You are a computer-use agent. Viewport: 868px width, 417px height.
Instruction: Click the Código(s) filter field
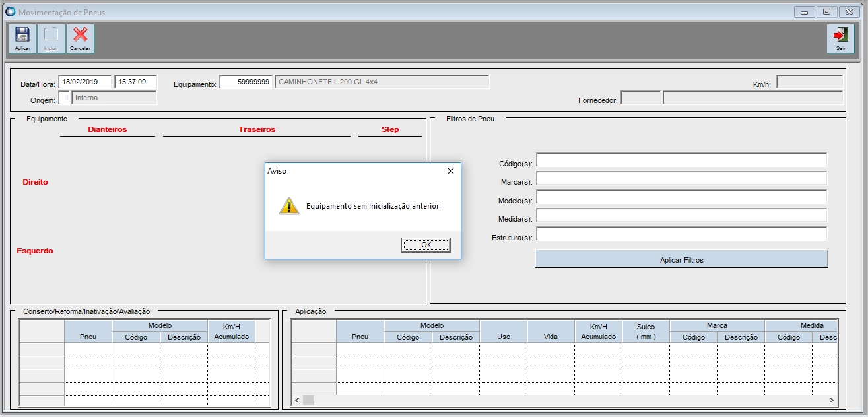[x=682, y=160]
